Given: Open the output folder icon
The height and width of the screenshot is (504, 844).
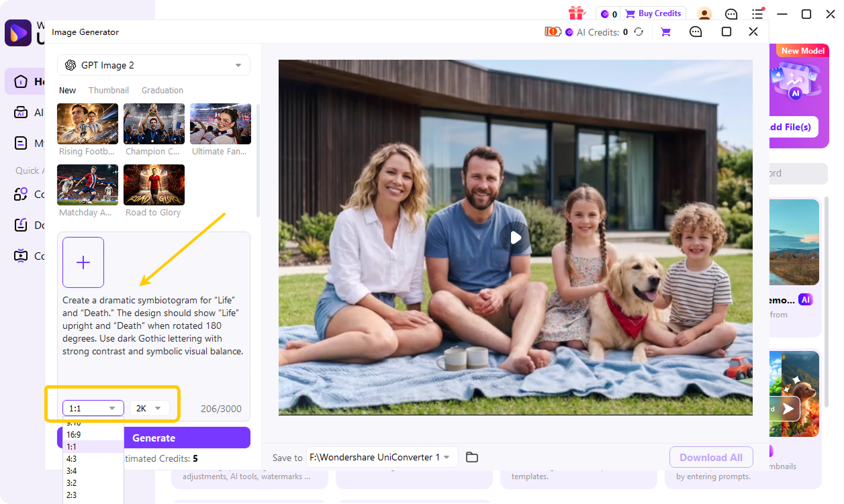Looking at the screenshot, I should pyautogui.click(x=472, y=457).
